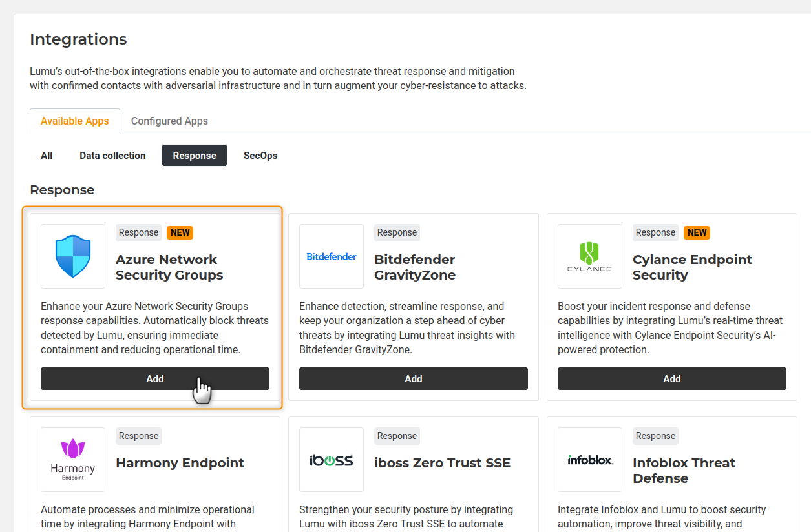Click the Harmony Endpoint logo icon

(73, 459)
